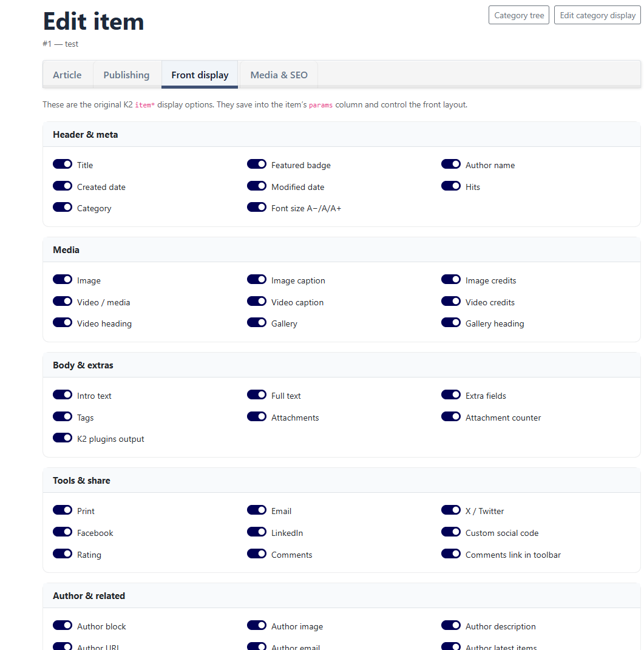The width and height of the screenshot is (644, 650).
Task: Disable the Intro text switch
Action: (63, 394)
